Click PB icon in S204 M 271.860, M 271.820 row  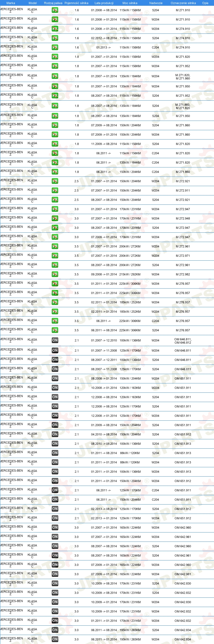(x=55, y=106)
